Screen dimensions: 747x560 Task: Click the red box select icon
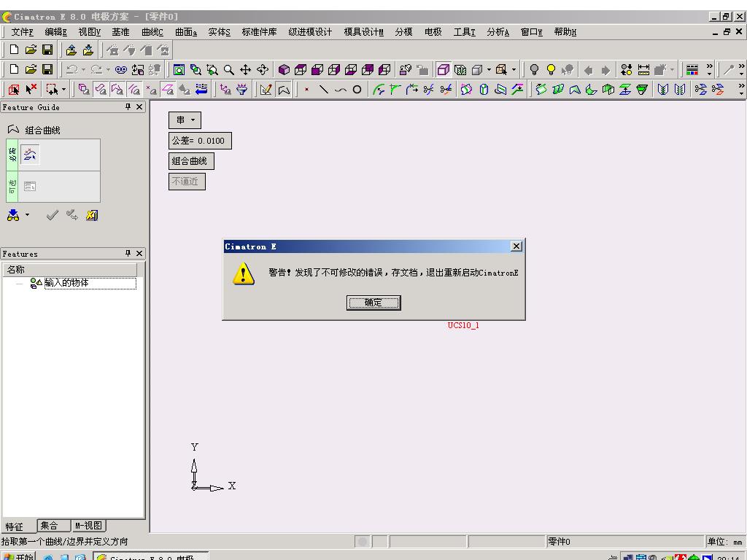coord(14,89)
